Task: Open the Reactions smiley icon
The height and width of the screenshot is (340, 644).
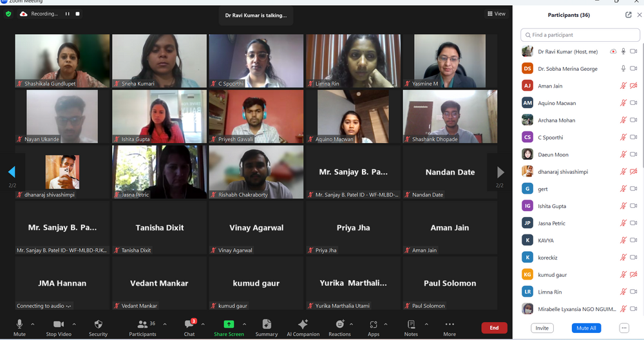Action: pos(339,325)
